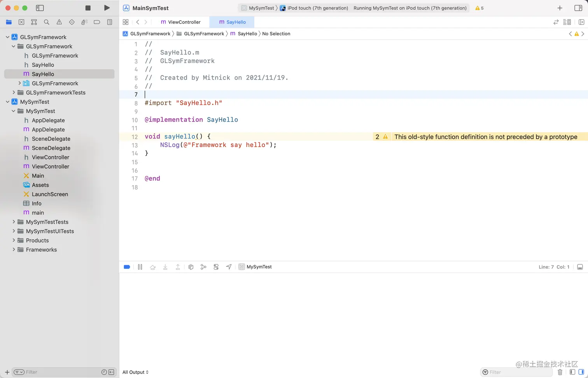The image size is (588, 378).
Task: Open the related items grid menu
Action: (126, 22)
